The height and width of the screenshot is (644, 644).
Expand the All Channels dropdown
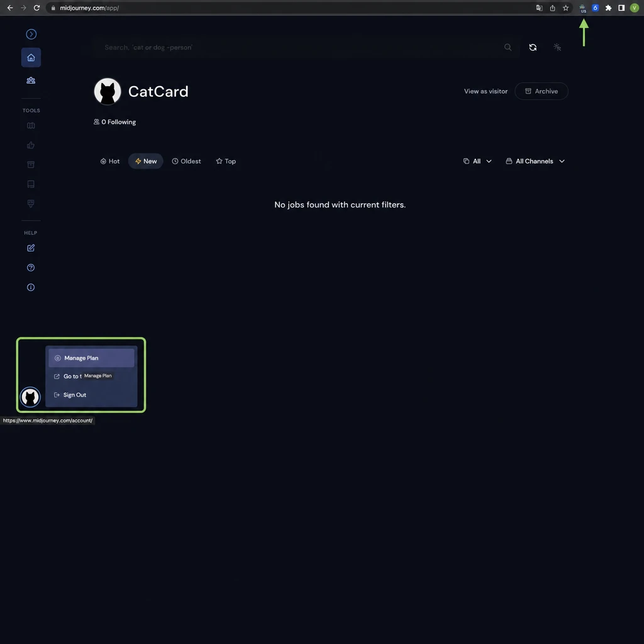point(535,162)
